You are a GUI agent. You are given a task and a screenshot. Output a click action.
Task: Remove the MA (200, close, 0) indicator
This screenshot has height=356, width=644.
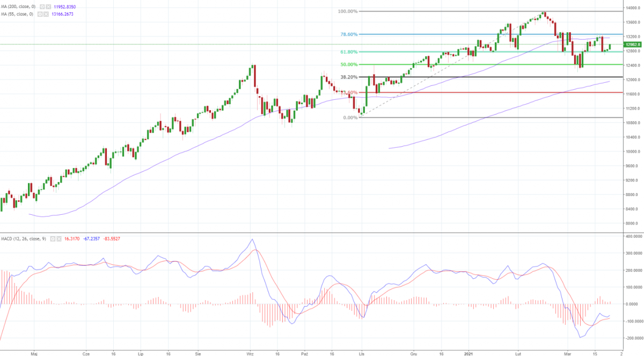click(48, 6)
